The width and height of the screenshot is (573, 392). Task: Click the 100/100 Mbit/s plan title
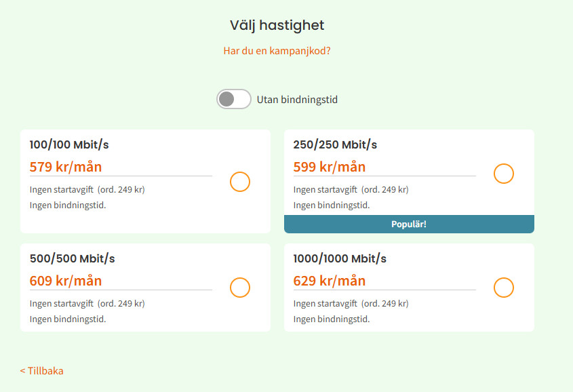point(69,144)
